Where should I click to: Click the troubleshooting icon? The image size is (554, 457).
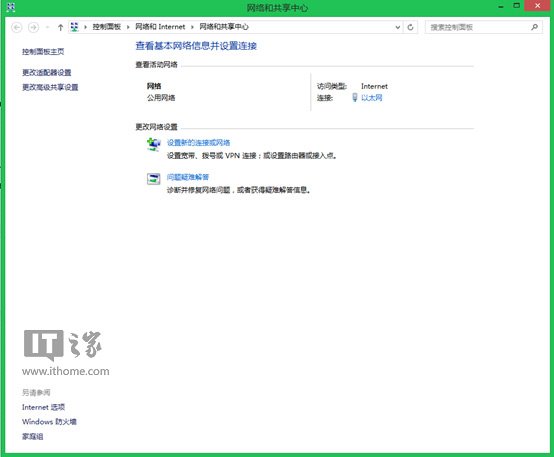coord(154,179)
